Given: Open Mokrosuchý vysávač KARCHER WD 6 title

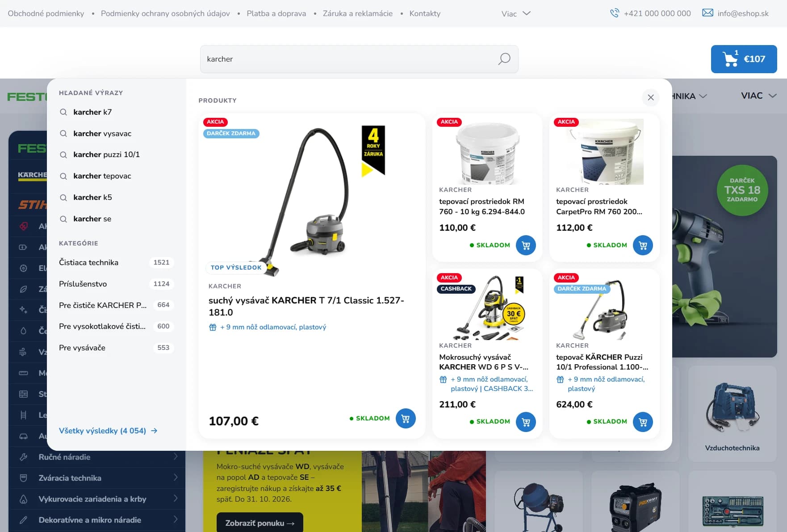Looking at the screenshot, I should 484,362.
